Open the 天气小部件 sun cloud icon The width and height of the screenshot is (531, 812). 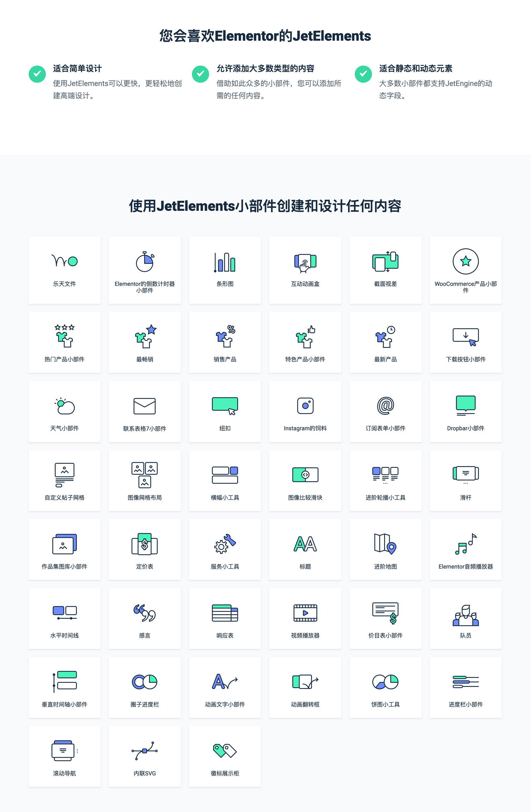pos(64,406)
